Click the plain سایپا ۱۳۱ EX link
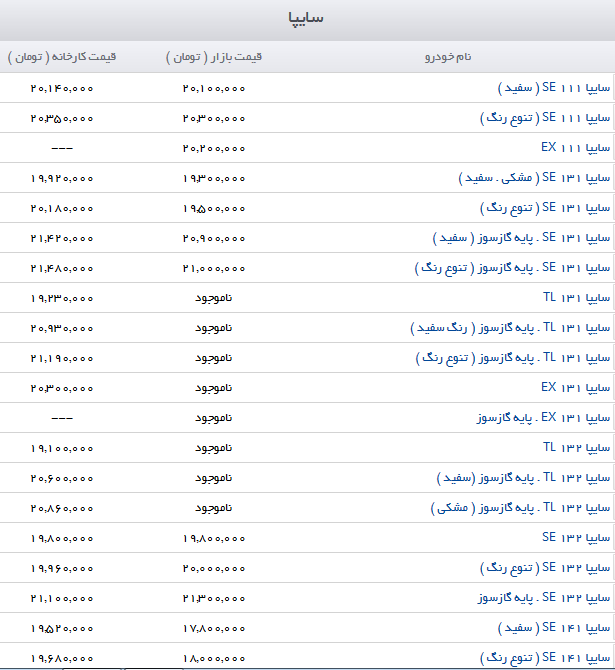This screenshot has width=615, height=670. pyautogui.click(x=575, y=388)
